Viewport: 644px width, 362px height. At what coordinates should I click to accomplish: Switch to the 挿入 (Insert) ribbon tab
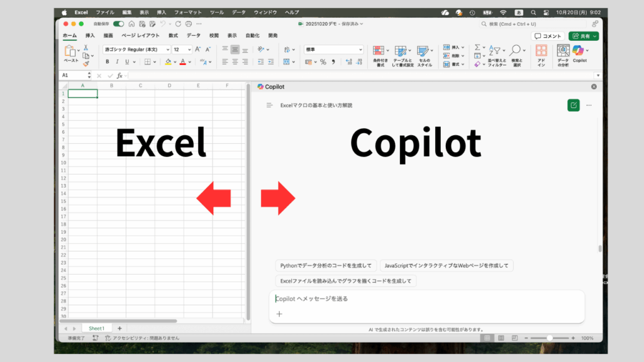pos(90,36)
